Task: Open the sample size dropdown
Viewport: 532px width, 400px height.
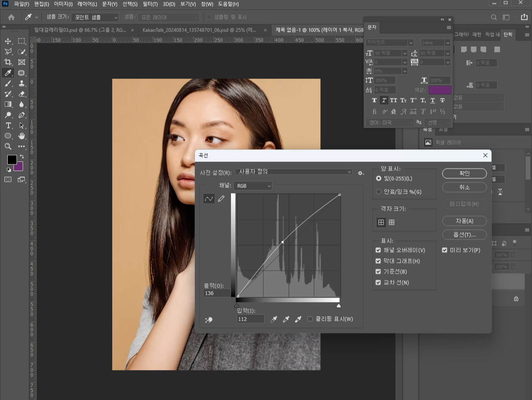Action: pos(95,17)
